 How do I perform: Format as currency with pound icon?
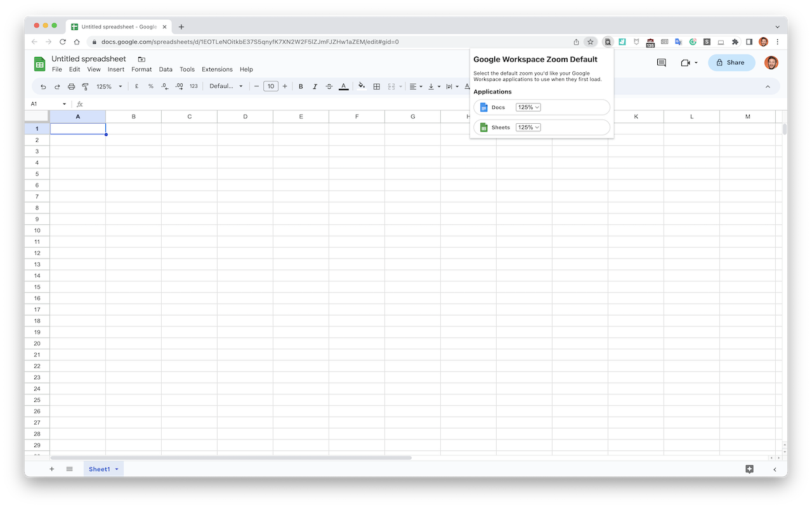[136, 86]
